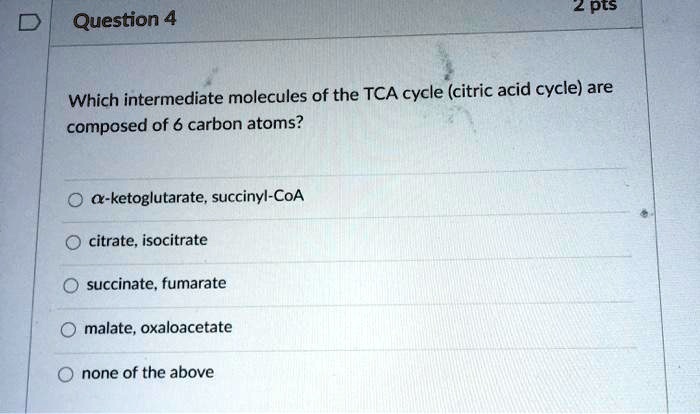Click the word malate
The height and width of the screenshot is (414, 700).
109,328
